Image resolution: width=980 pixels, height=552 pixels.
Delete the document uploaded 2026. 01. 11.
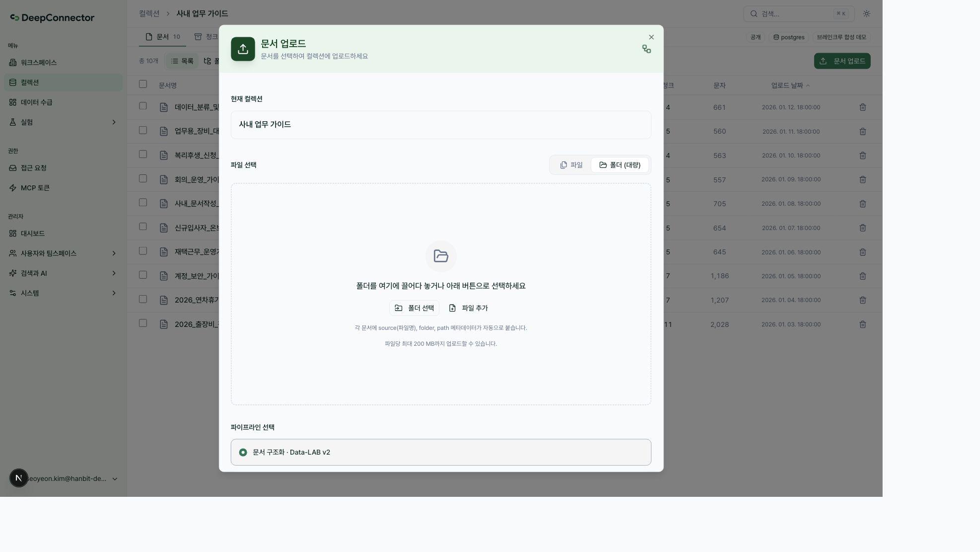(862, 132)
